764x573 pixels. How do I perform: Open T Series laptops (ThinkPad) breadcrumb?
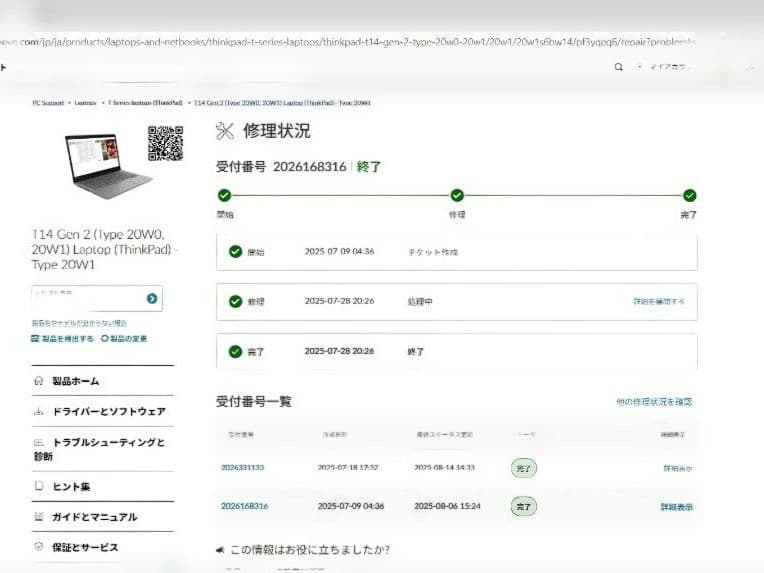pos(145,103)
